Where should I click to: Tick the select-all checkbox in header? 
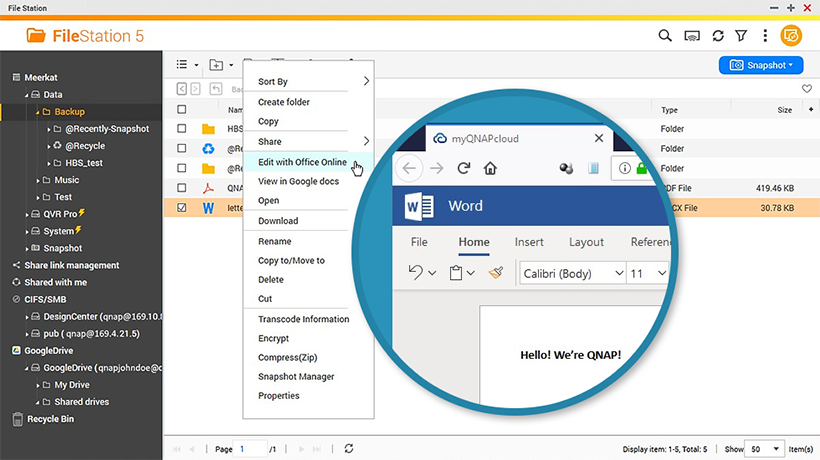[181, 110]
